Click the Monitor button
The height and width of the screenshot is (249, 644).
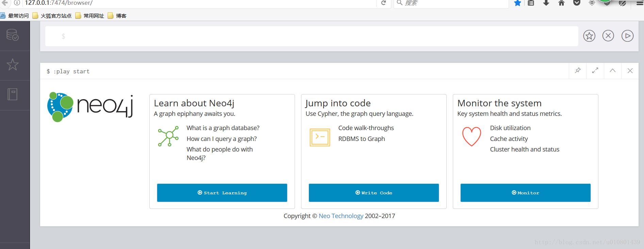(526, 193)
